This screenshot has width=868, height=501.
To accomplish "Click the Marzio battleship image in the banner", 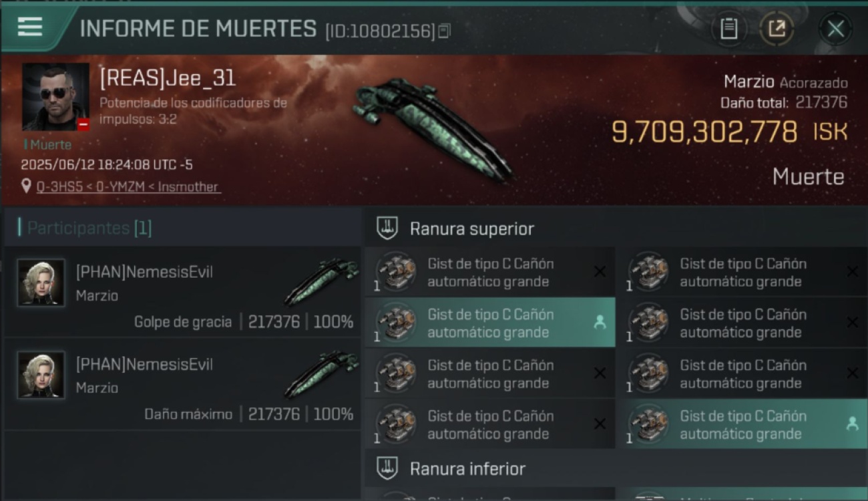I will click(433, 128).
